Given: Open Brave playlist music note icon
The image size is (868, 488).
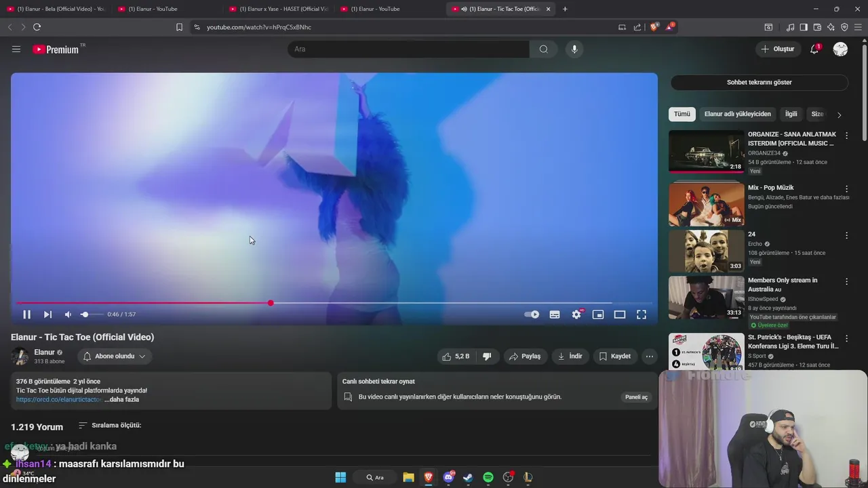Looking at the screenshot, I should [x=790, y=27].
